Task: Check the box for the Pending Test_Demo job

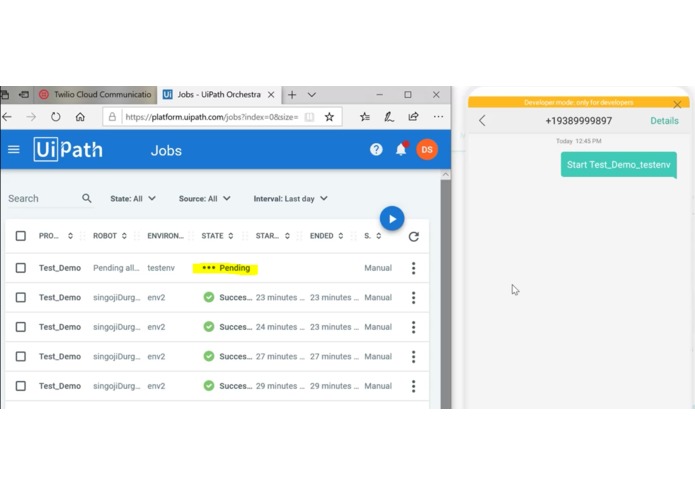Action: [x=20, y=268]
